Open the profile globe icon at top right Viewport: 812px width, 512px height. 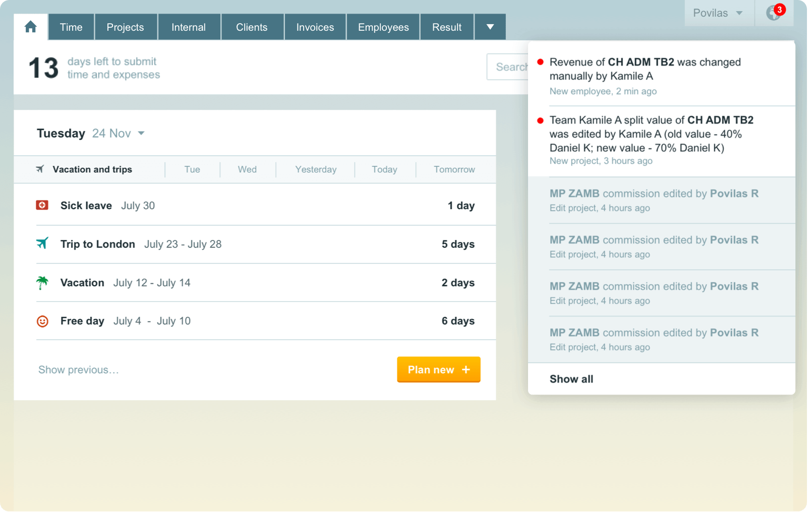coord(773,13)
